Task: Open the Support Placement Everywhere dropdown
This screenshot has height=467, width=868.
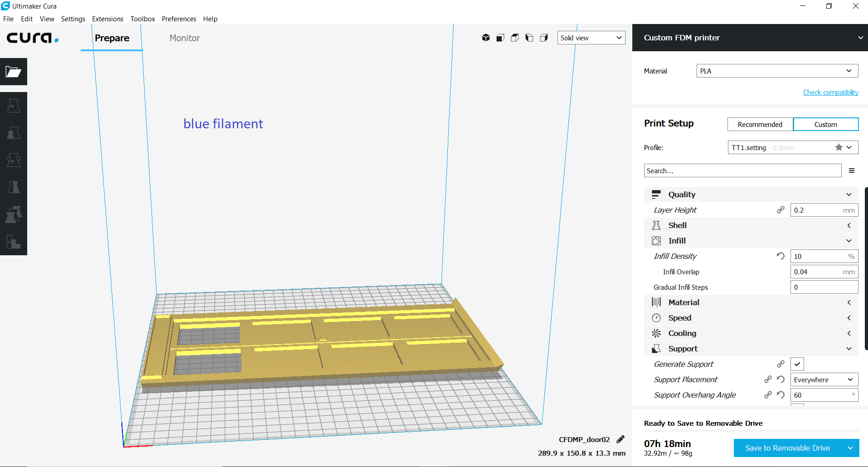Action: (x=824, y=379)
